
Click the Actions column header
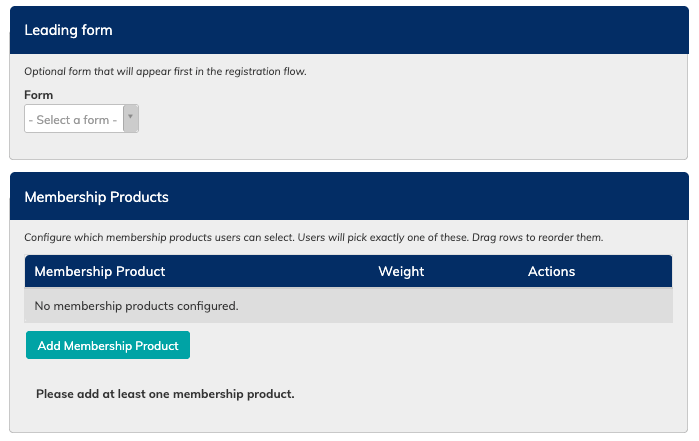coord(551,271)
